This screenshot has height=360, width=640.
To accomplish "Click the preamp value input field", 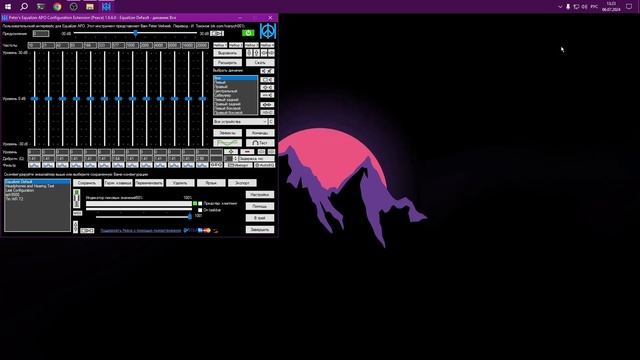I will 41,33.
